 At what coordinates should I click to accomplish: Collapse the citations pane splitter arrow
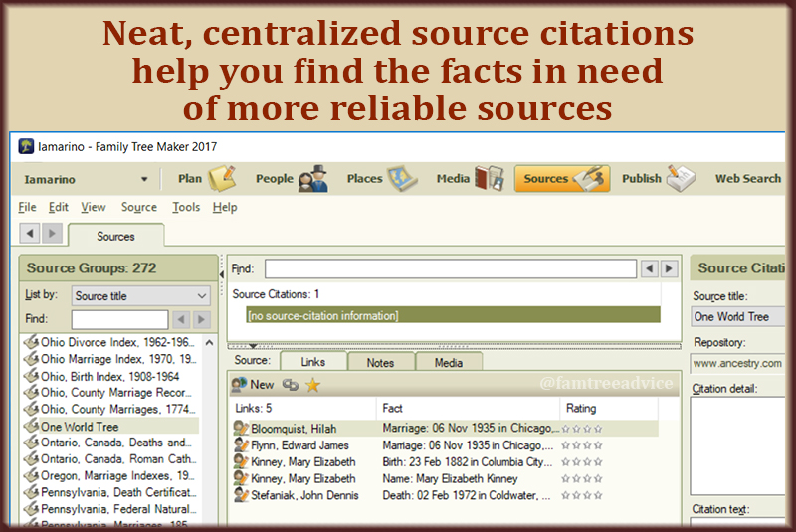point(253,346)
